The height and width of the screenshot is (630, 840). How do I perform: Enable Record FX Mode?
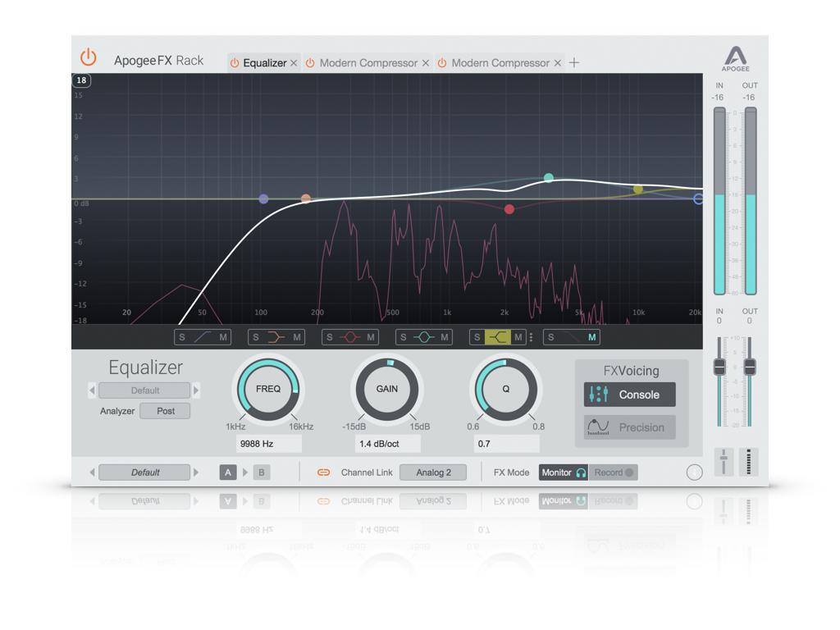(x=613, y=472)
